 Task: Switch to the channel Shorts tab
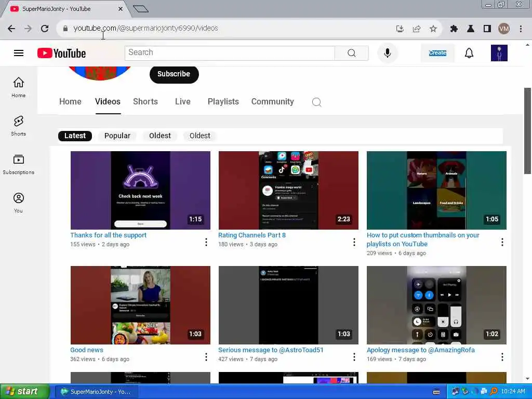tap(145, 101)
